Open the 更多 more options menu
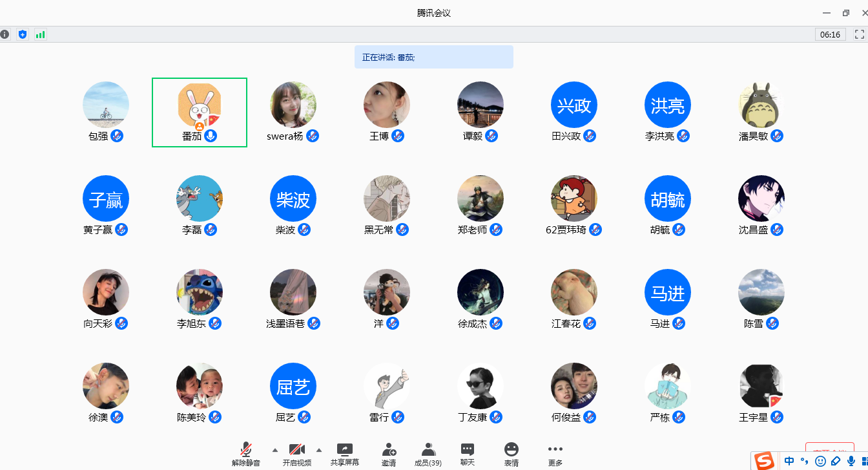 coord(555,454)
